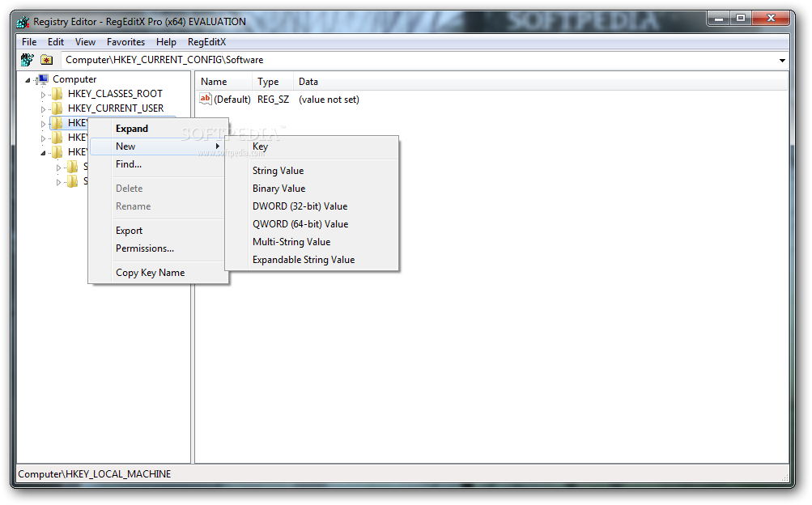Screen dimensions: 812x505
Task: Create a QWORD (64-bit) Value
Action: click(312, 224)
